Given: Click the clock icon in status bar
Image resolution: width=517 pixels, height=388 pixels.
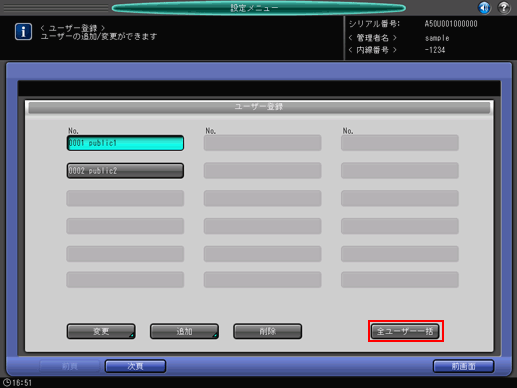Looking at the screenshot, I should click(6, 382).
